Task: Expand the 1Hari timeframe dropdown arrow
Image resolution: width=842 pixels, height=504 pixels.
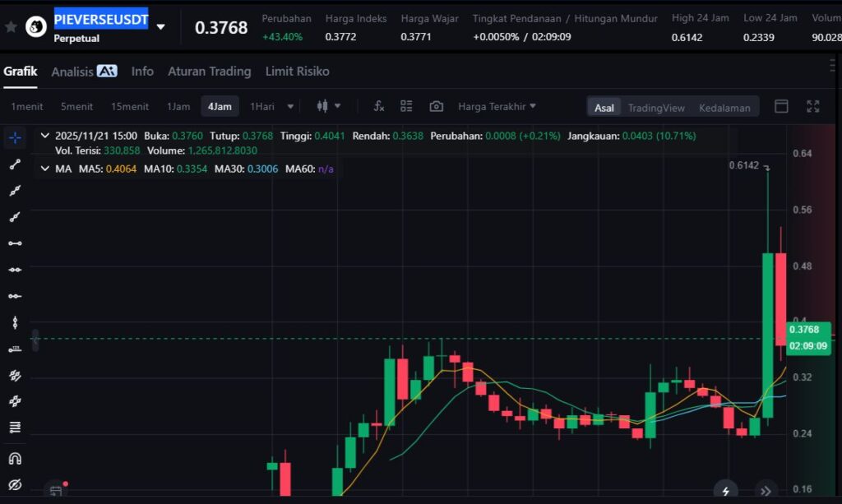Action: coord(290,106)
